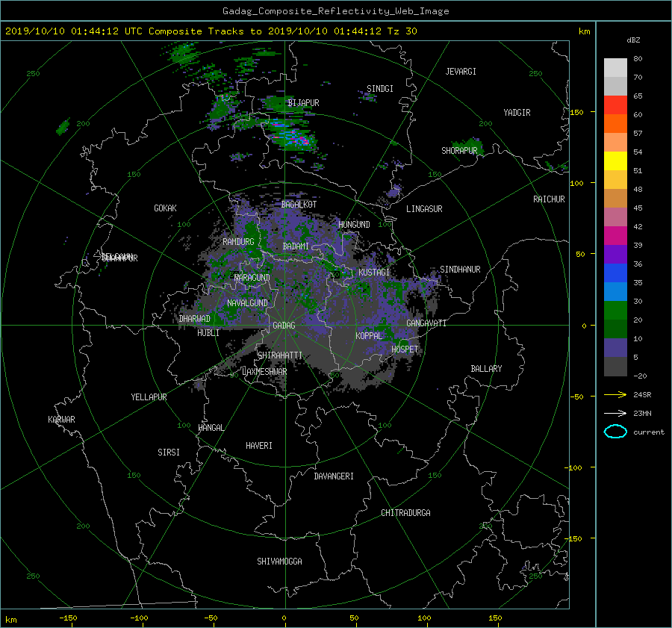The width and height of the screenshot is (672, 628).
Task: Click the YADGIR city label
Action: 517,113
